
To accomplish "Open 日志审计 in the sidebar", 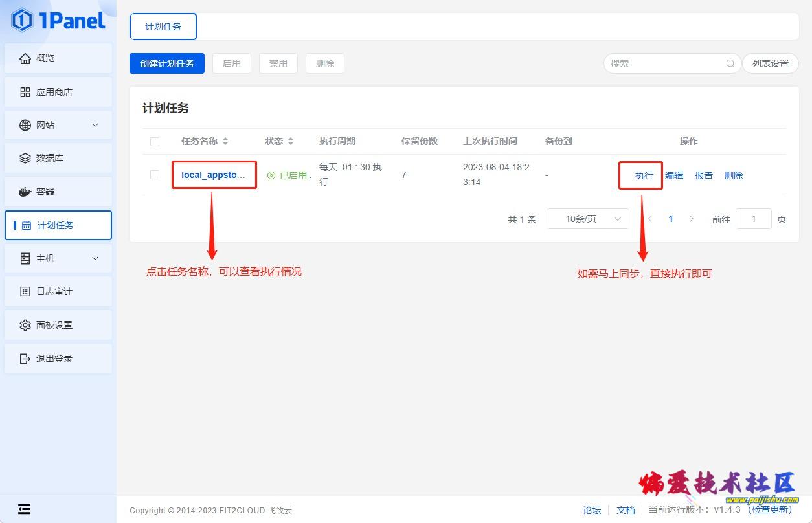I will pos(58,291).
